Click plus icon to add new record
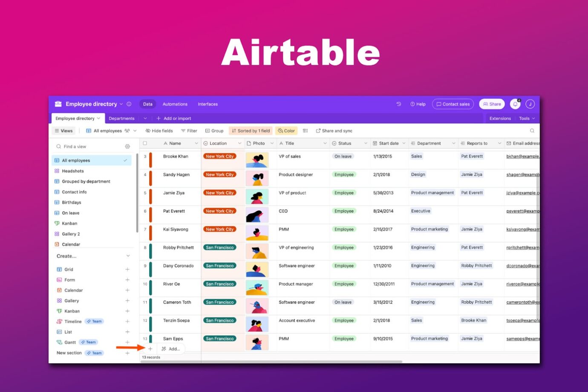Image resolution: width=588 pixels, height=392 pixels. pyautogui.click(x=150, y=349)
